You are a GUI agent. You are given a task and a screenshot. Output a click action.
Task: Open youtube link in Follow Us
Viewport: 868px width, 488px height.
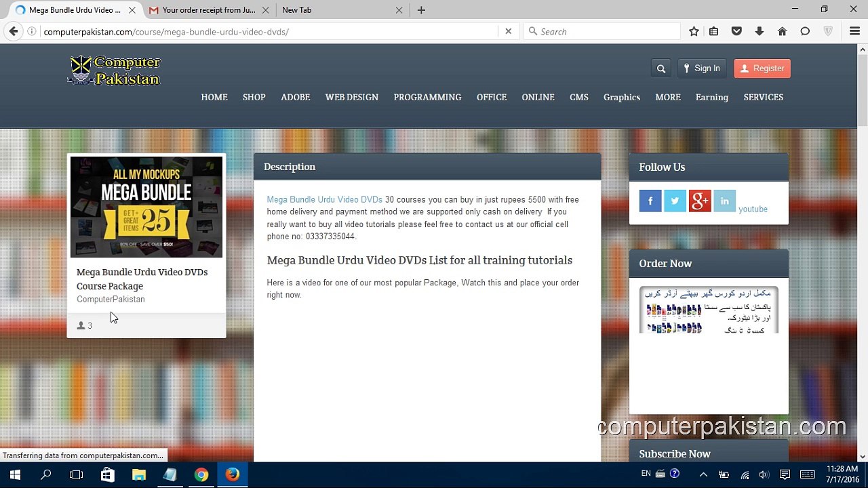(753, 209)
